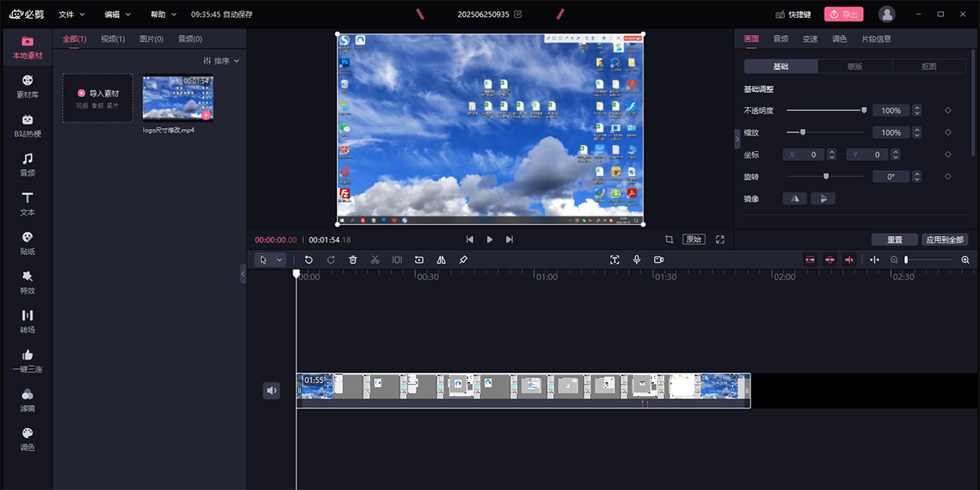Click the 重置 reset button
980x490 pixels.
click(x=894, y=240)
